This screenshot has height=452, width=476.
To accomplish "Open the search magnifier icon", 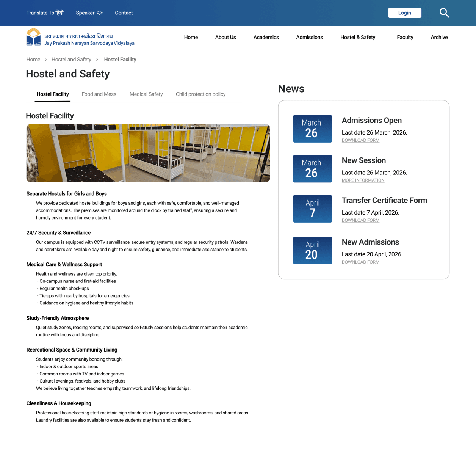I will (x=444, y=13).
